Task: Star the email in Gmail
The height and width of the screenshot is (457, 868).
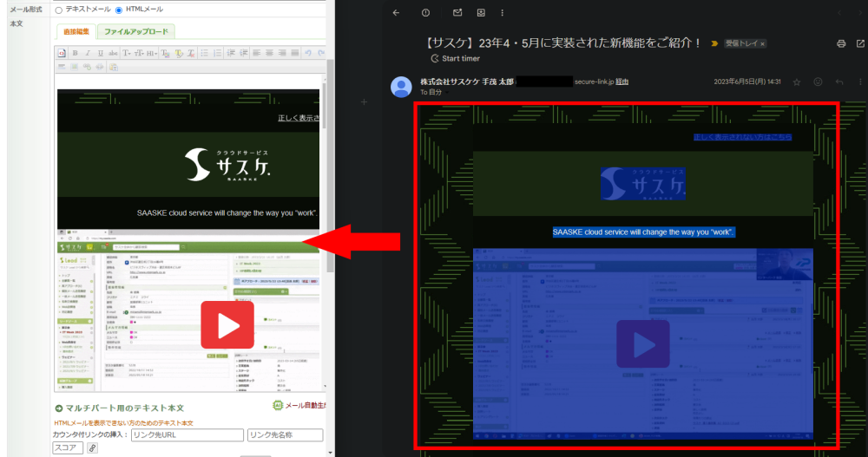Action: click(797, 82)
